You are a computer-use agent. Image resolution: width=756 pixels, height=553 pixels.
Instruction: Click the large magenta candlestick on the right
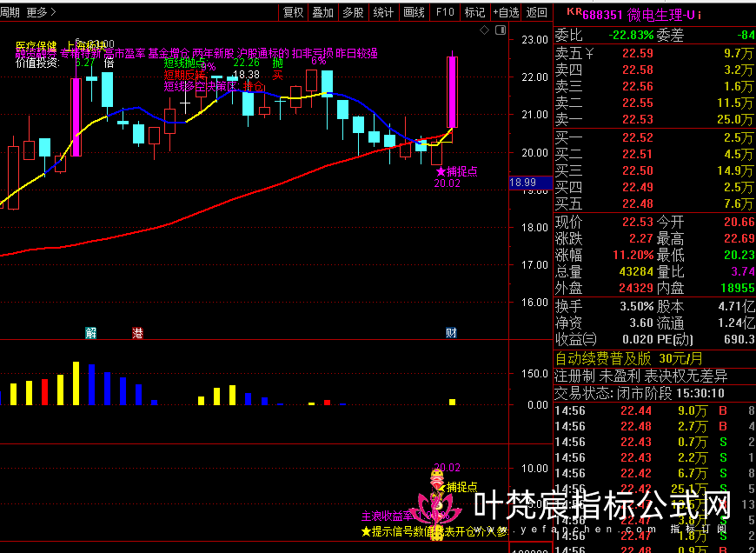[x=452, y=91]
